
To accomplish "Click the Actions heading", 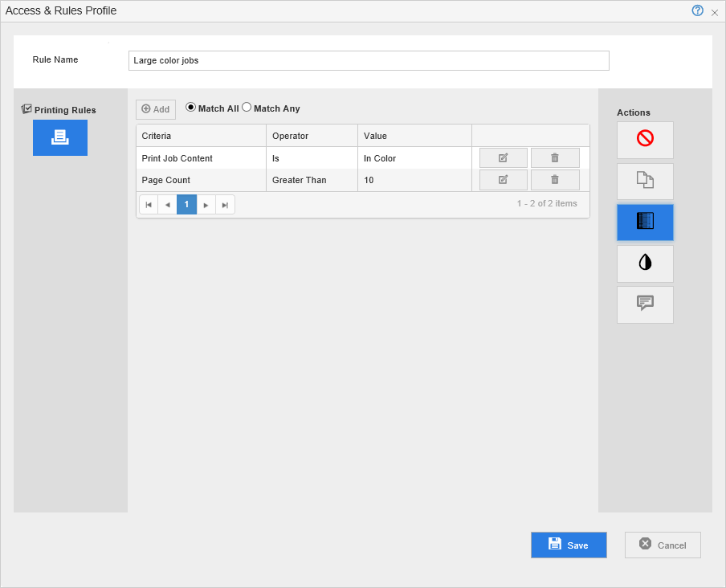I will point(634,112).
